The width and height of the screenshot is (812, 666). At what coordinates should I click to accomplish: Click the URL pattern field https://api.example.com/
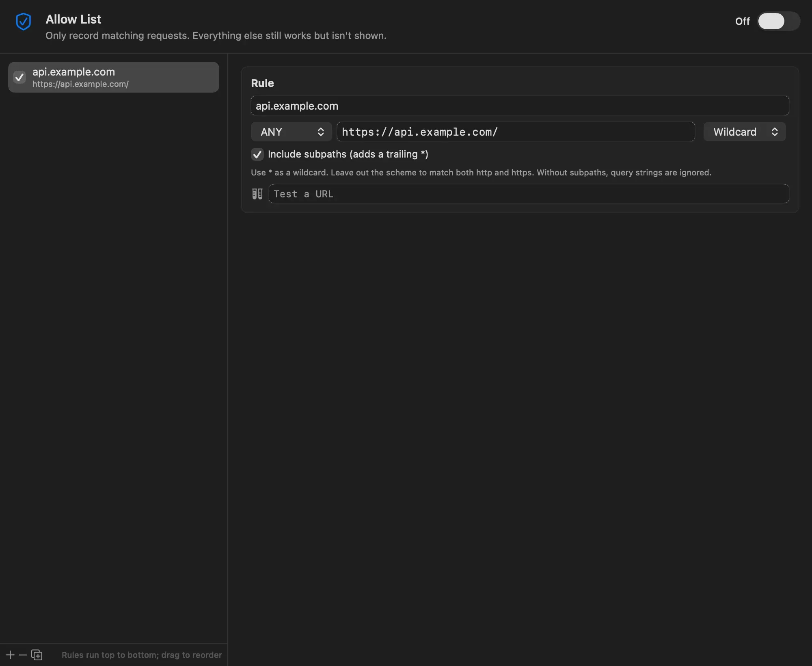point(516,132)
